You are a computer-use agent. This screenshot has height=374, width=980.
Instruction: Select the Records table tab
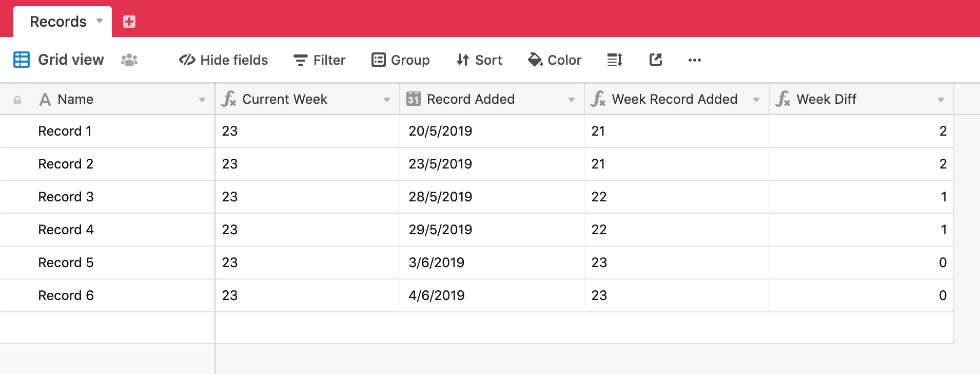coord(58,22)
